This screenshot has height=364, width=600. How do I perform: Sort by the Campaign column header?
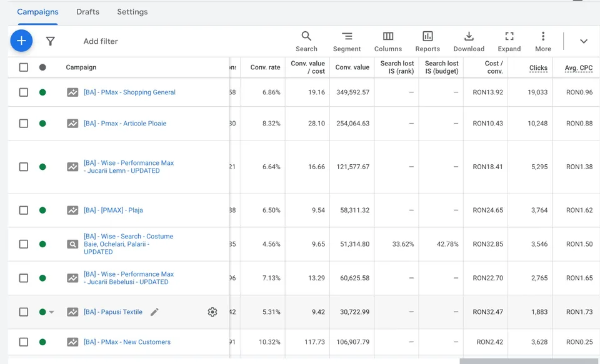coord(81,67)
